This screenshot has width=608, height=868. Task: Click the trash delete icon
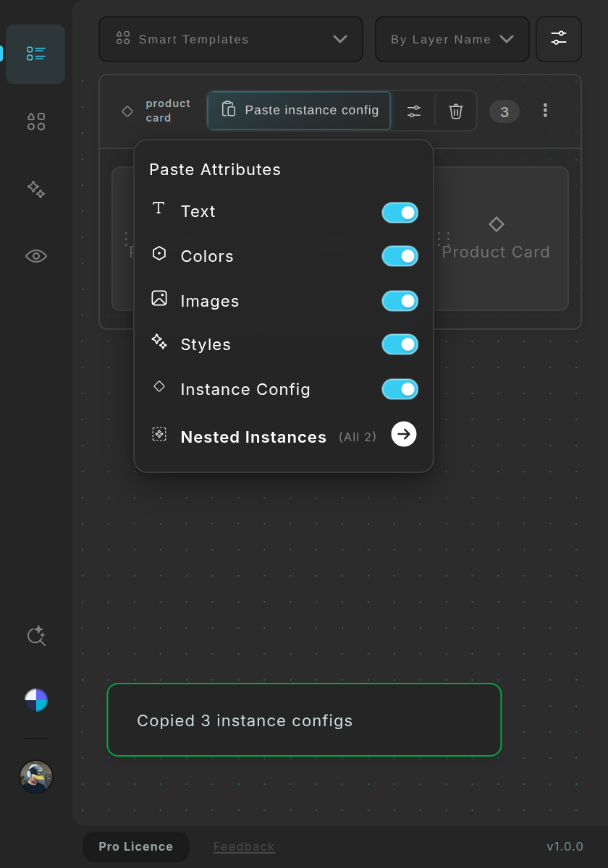tap(456, 111)
